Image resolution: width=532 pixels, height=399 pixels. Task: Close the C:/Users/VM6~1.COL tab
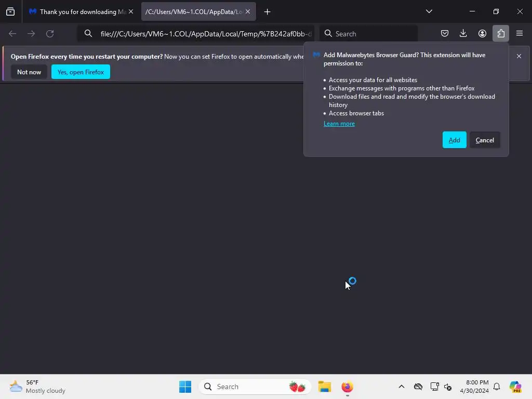click(x=248, y=11)
